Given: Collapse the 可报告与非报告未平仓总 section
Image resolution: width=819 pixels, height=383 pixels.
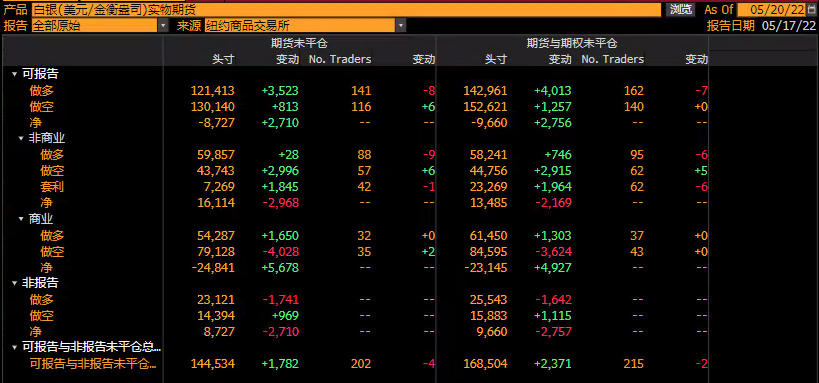Looking at the screenshot, I should (x=14, y=347).
